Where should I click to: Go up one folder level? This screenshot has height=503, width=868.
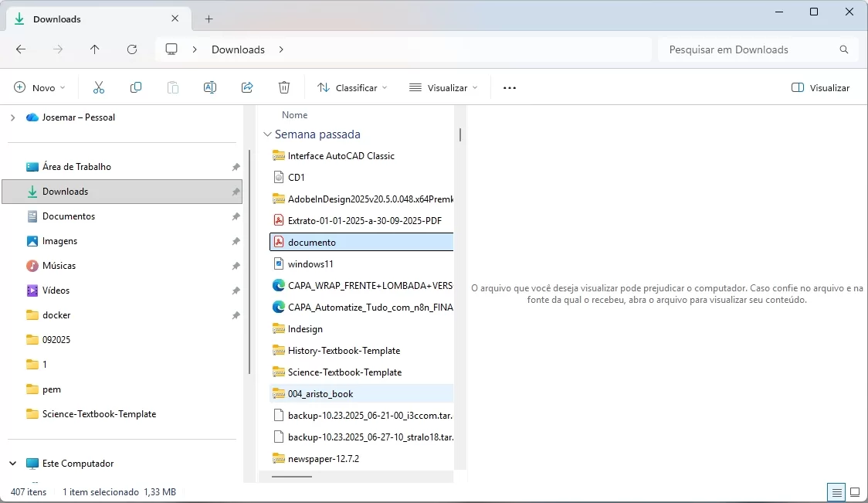click(x=95, y=49)
